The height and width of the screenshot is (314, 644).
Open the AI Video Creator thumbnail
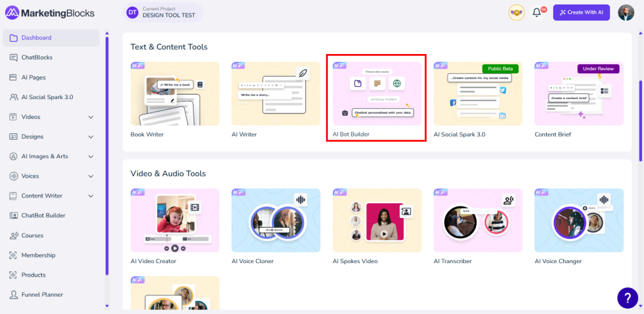coord(175,221)
